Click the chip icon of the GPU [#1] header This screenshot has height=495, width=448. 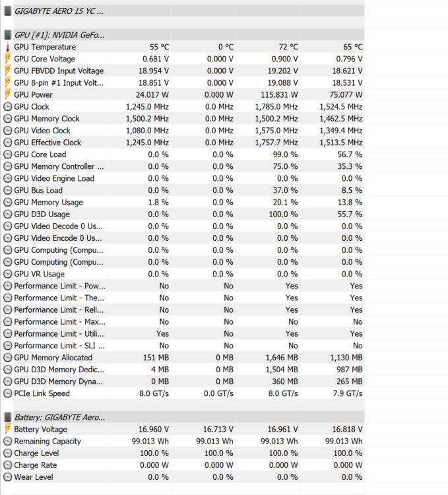click(7, 35)
